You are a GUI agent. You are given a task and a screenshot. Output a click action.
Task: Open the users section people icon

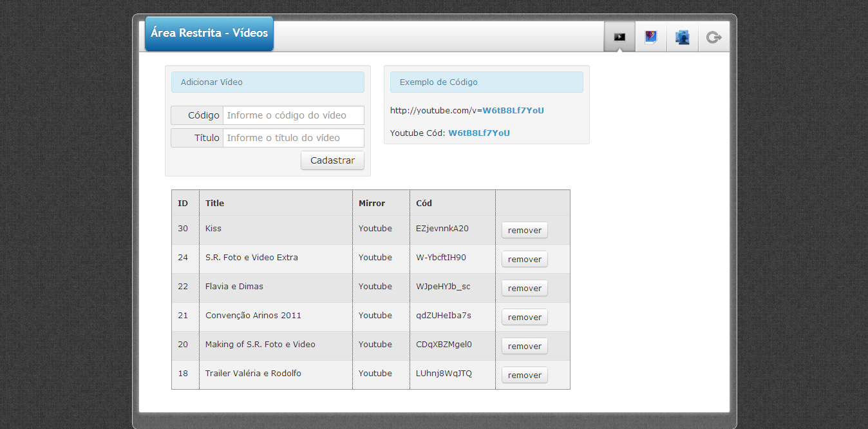(x=683, y=37)
